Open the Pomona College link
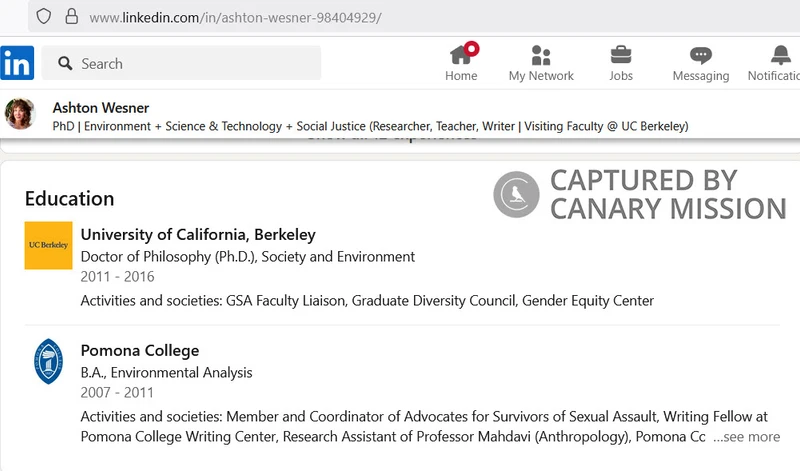This screenshot has height=471, width=800. pyautogui.click(x=140, y=351)
